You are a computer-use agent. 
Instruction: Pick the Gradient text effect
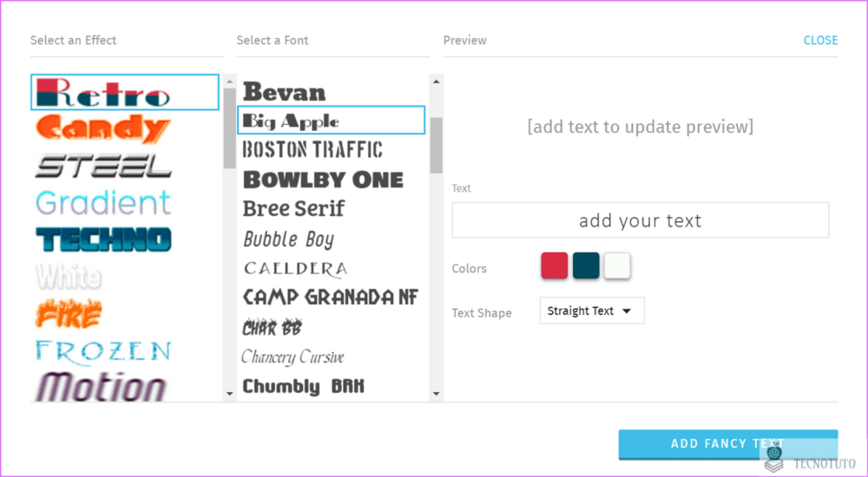tap(103, 203)
